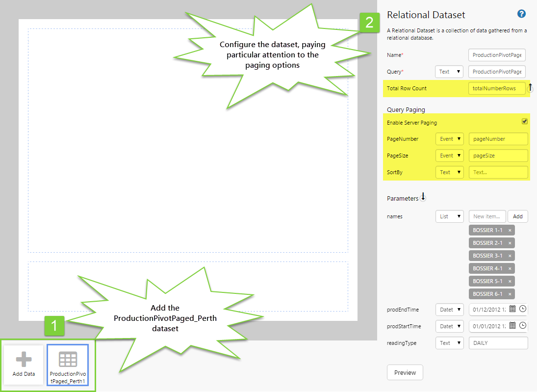
Task: Open calendar picker for prodEndTime
Action: pos(512,310)
